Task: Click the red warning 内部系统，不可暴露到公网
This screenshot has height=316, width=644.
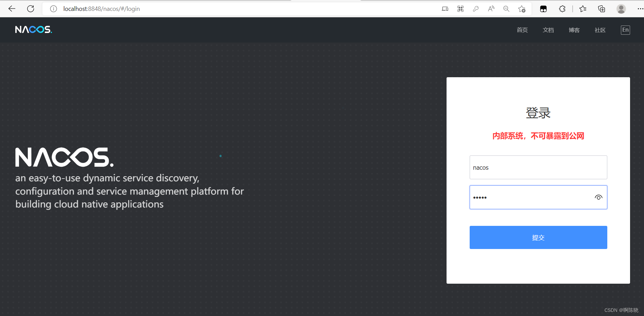Action: point(538,136)
